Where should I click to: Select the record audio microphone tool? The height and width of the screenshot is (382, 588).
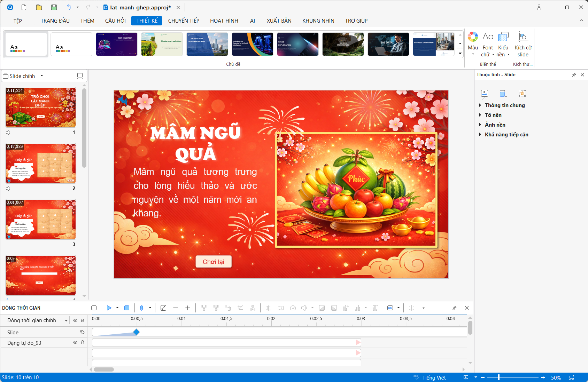coord(141,308)
